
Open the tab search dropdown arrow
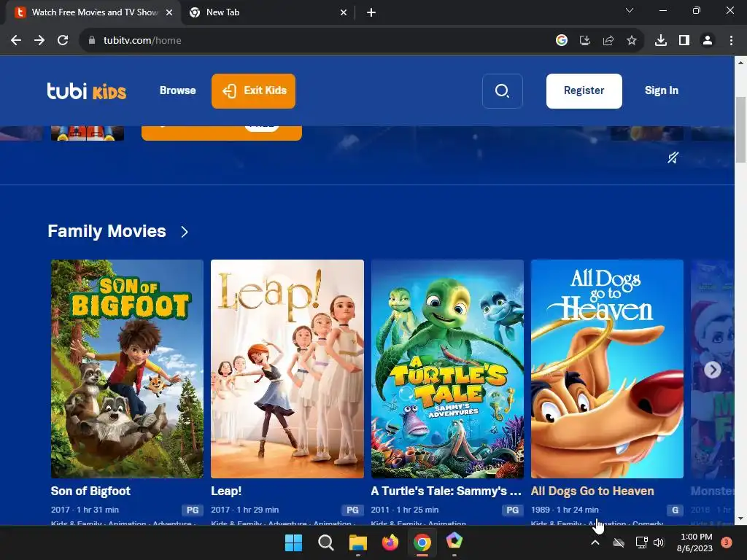tap(630, 10)
